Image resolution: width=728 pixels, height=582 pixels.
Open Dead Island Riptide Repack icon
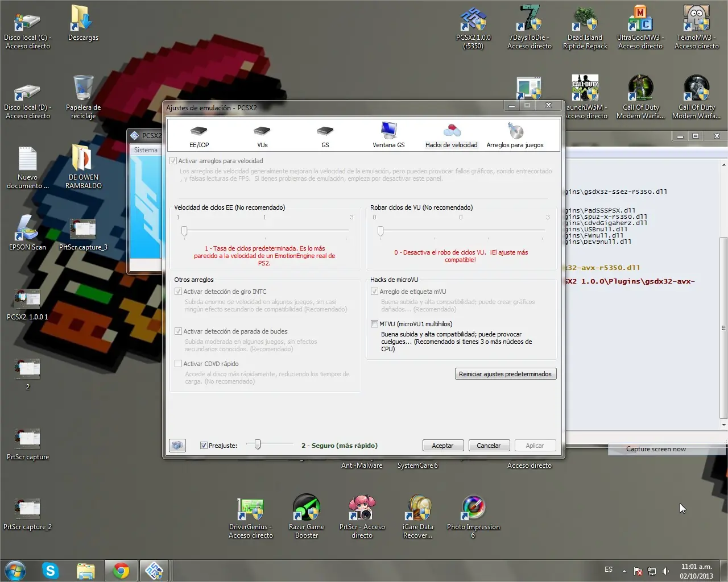point(585,27)
